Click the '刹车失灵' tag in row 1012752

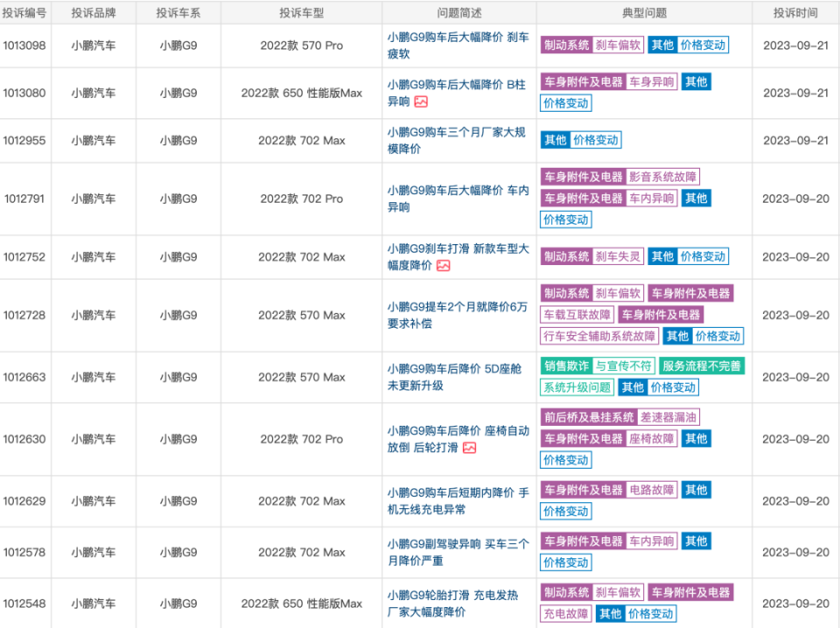click(619, 257)
